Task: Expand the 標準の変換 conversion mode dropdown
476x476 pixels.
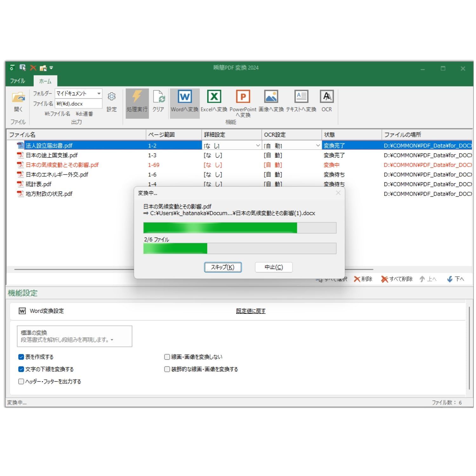Action: pyautogui.click(x=75, y=336)
